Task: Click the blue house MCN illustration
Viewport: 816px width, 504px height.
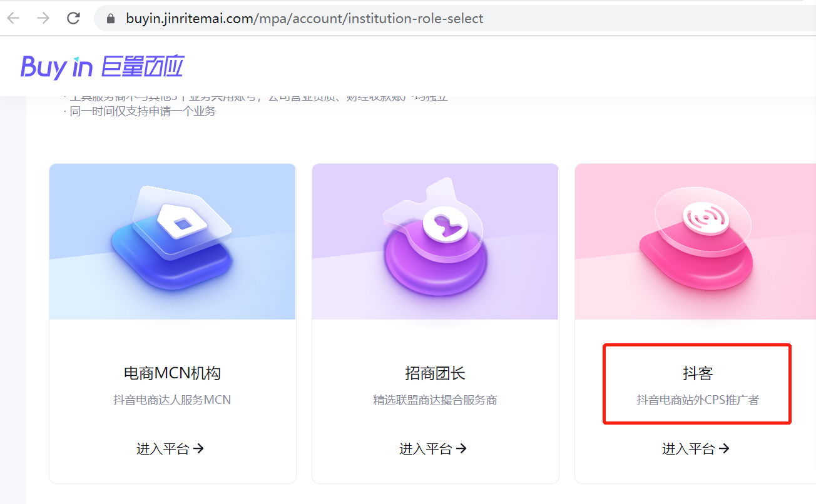Action: click(172, 242)
